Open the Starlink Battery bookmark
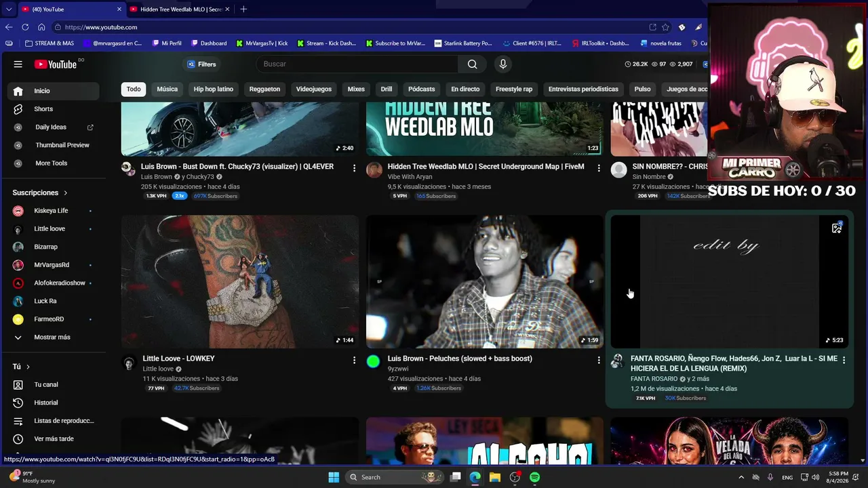 [x=463, y=43]
